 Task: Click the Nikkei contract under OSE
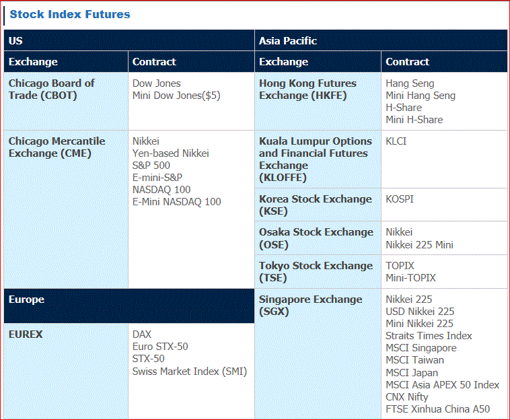(399, 232)
